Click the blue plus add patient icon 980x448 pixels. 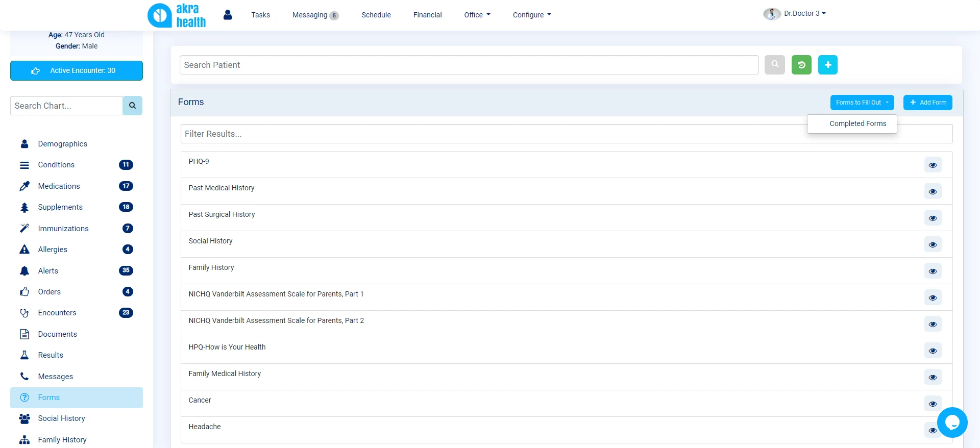(827, 65)
